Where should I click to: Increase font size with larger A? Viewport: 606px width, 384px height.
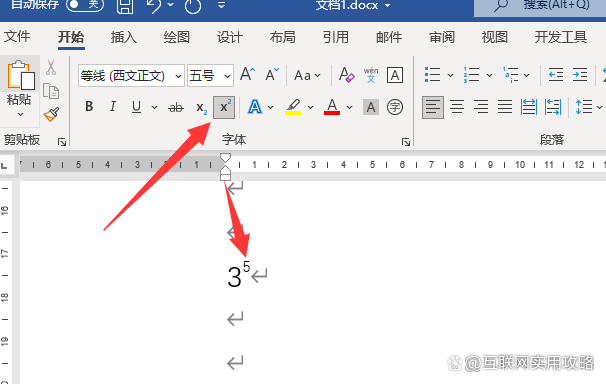(247, 74)
